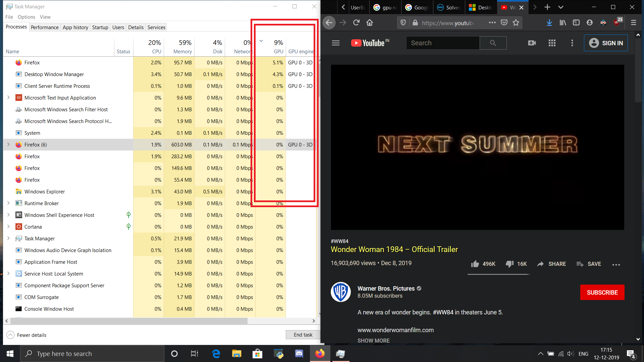Save page to Pocket icon
This screenshot has width=644, height=362.
(504, 23)
